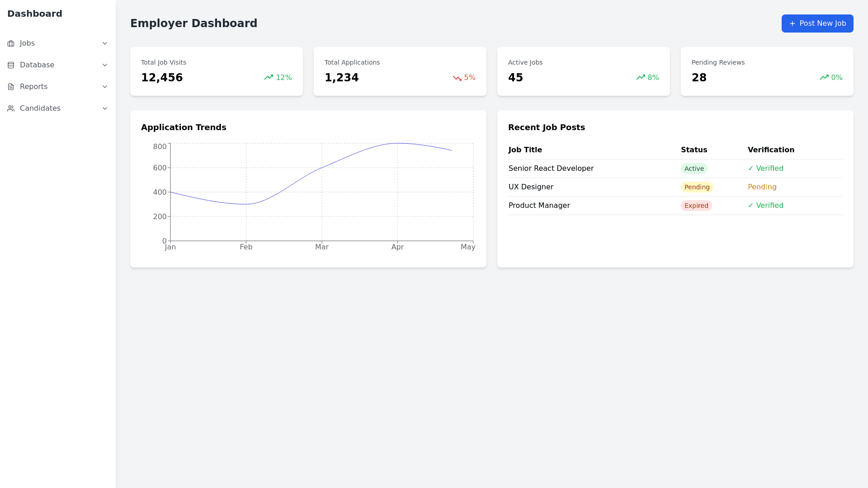
Task: Click the database cylinder icon in sidebar
Action: pyautogui.click(x=11, y=65)
